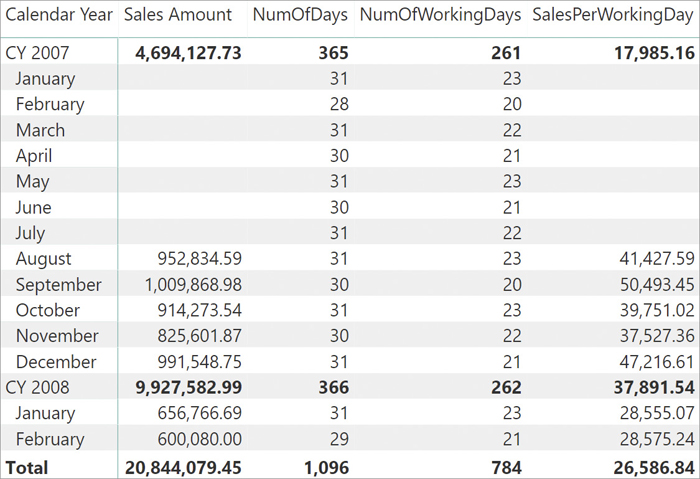Click the Calendar Year column header
Screen dimensions: 700x479
click(59, 15)
